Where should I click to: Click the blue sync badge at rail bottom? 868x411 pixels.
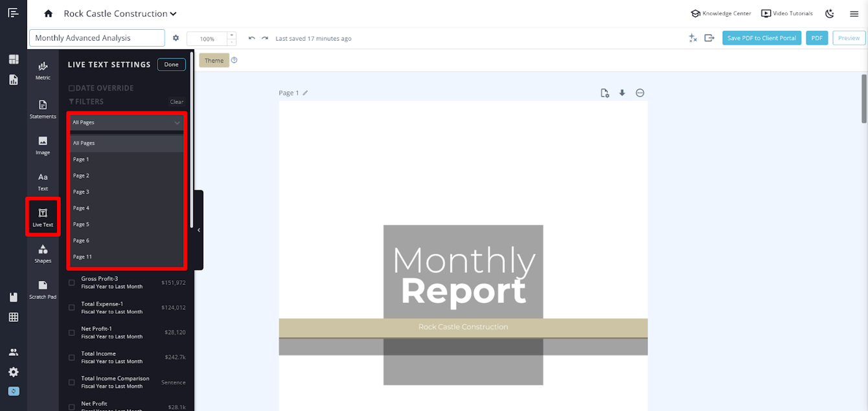[x=14, y=391]
